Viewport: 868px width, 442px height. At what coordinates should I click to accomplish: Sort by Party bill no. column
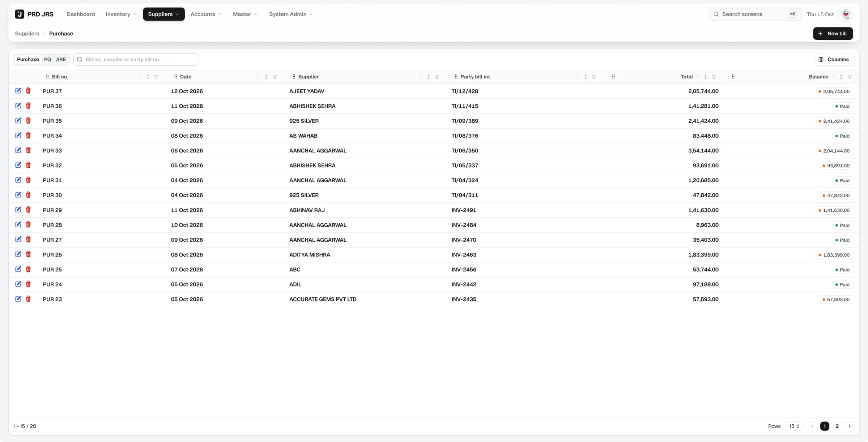pos(586,77)
